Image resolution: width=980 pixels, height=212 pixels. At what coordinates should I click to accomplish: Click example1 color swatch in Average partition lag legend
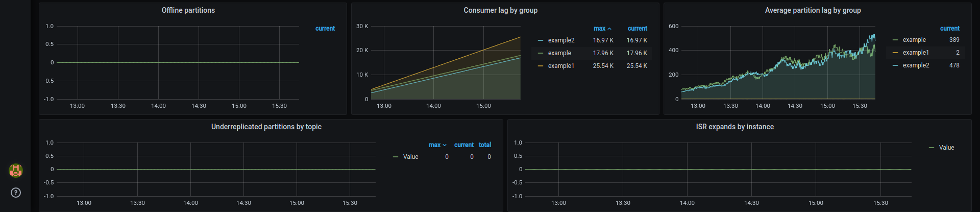(895, 53)
